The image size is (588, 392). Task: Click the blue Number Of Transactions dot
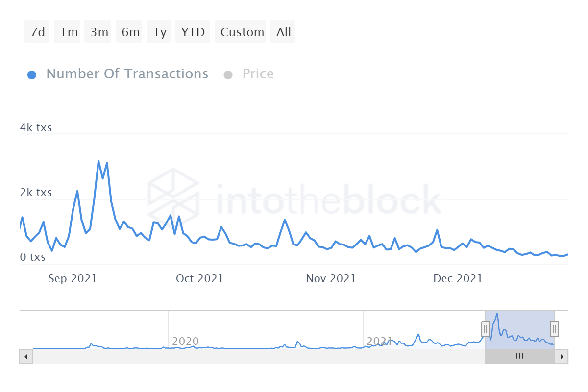[x=32, y=75]
